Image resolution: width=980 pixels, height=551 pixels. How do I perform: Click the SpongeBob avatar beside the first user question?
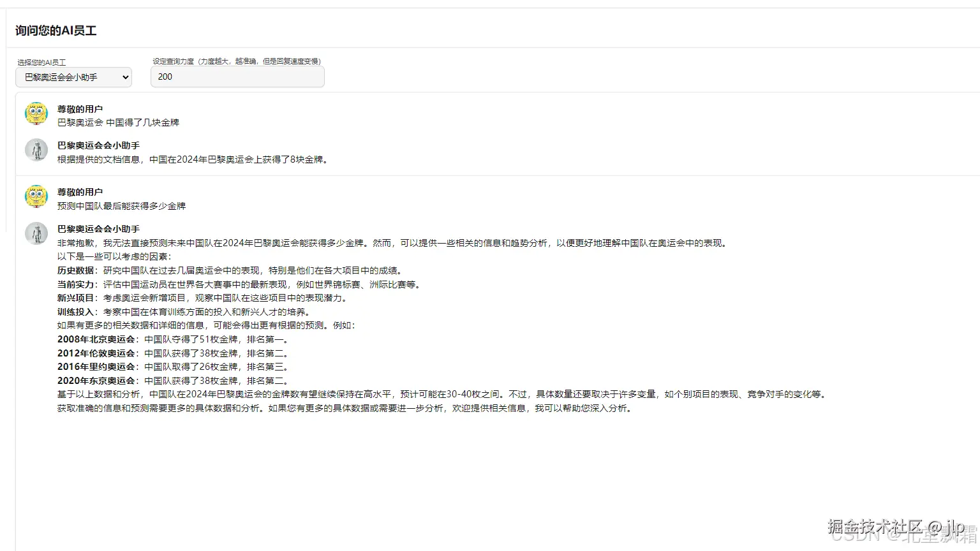pos(36,114)
